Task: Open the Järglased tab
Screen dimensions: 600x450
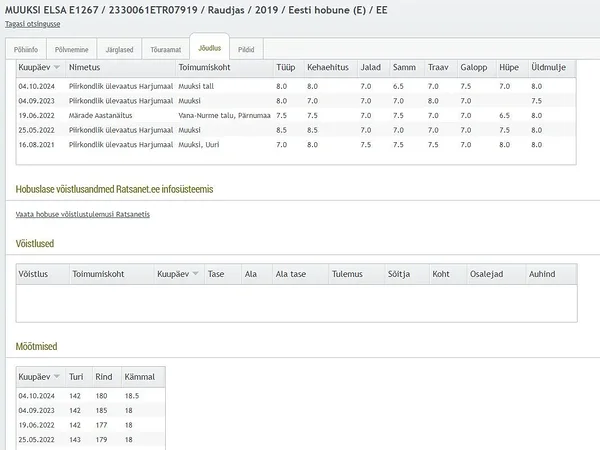Action: pos(119,48)
